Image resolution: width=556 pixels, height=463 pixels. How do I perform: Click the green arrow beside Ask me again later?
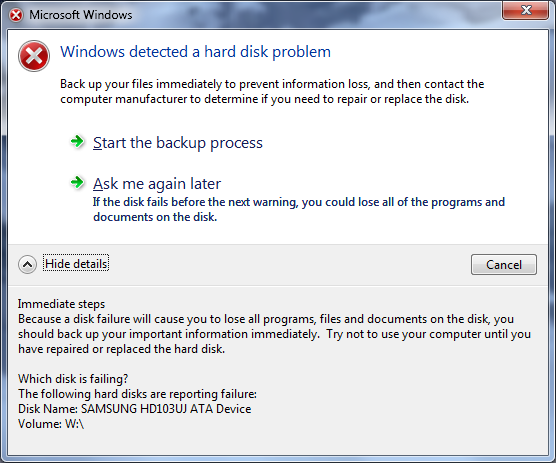click(77, 183)
